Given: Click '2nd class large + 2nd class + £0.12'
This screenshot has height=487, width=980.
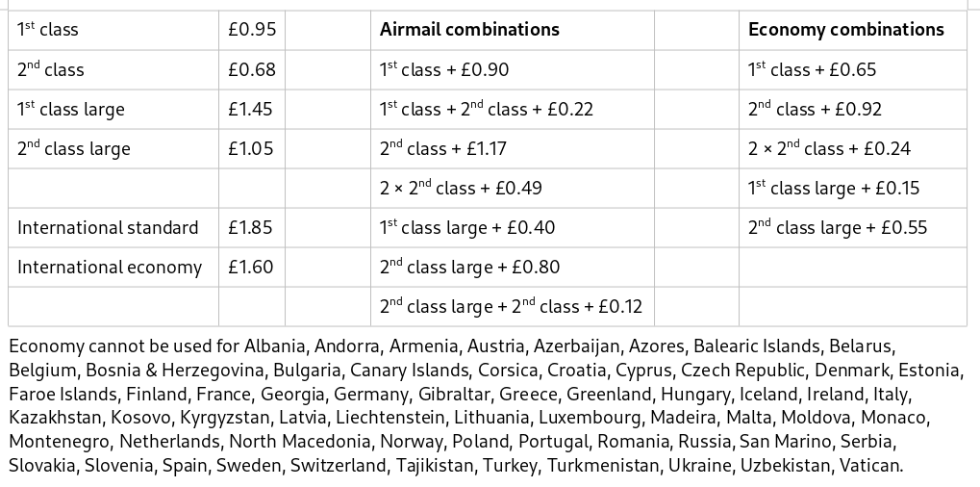Looking at the screenshot, I should (511, 306).
